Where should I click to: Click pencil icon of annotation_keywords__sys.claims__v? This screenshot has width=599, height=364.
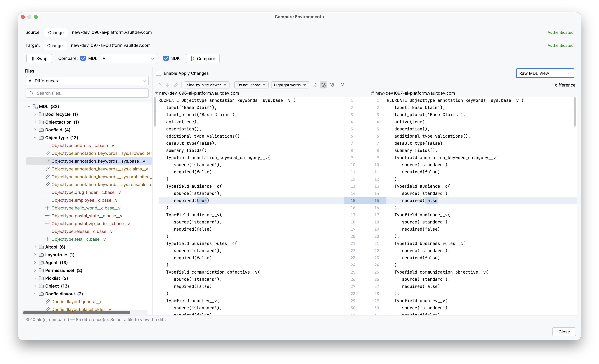pos(48,169)
